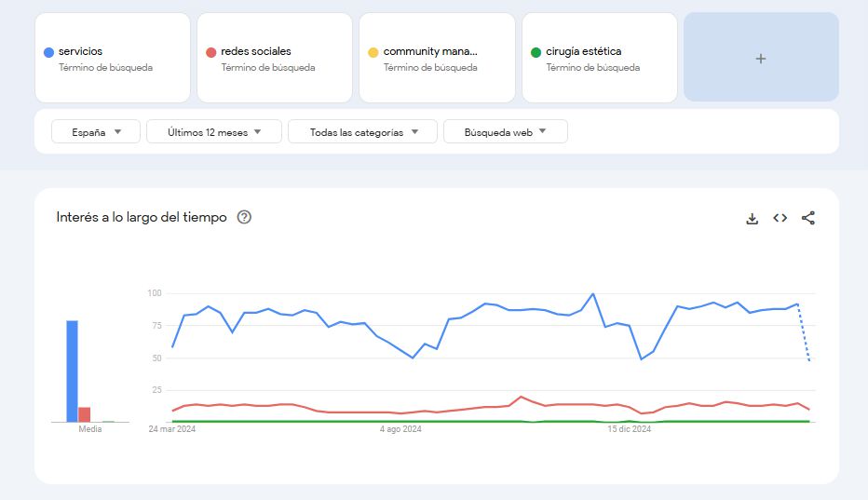Click the red dot for redes sociales
Screen dimensions: 868x500
[x=211, y=52]
